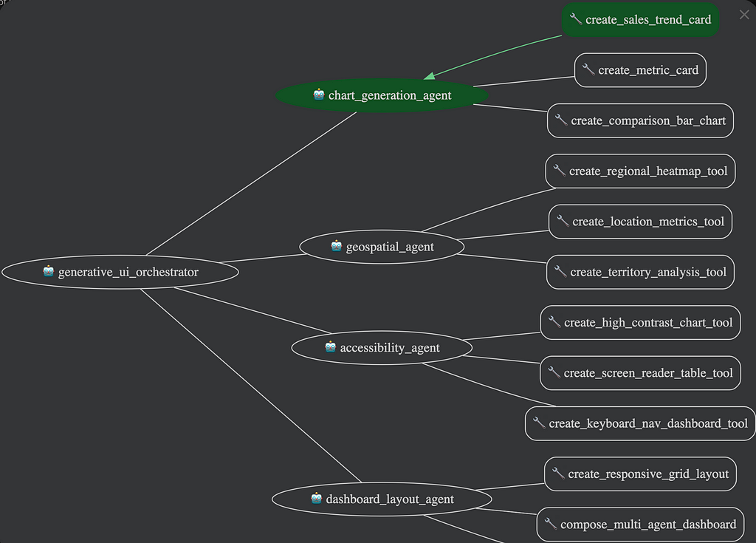Click wrench icon of create_high_contrast_chart_tool
The height and width of the screenshot is (543, 756).
pos(554,322)
